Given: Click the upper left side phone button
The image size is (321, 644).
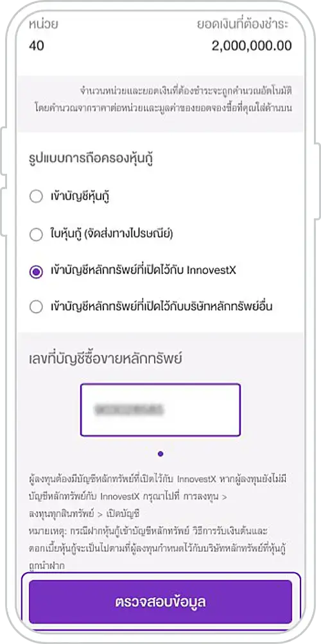Looking at the screenshot, I should click(x=3, y=151).
